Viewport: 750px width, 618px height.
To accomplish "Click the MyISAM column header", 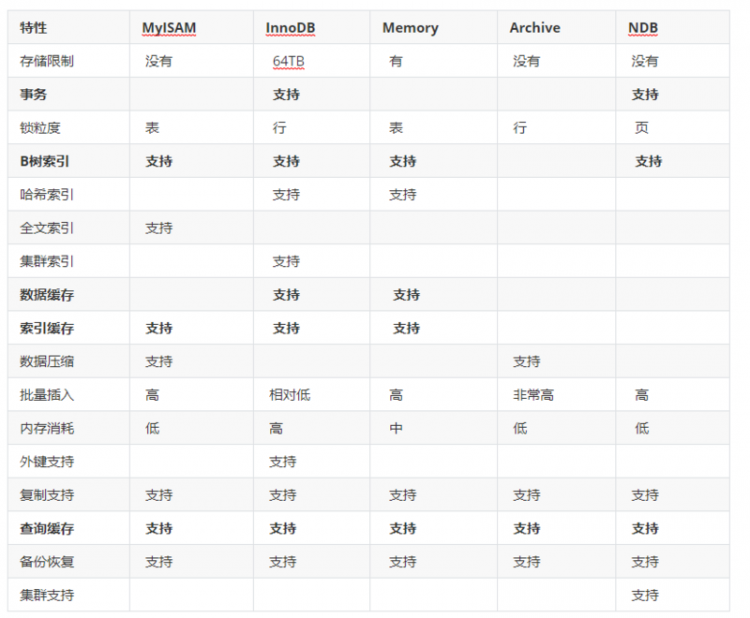I will [169, 28].
